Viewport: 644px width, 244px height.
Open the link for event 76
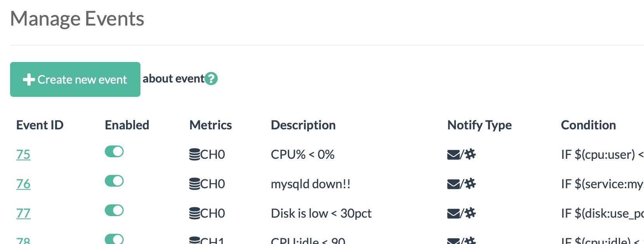(23, 184)
